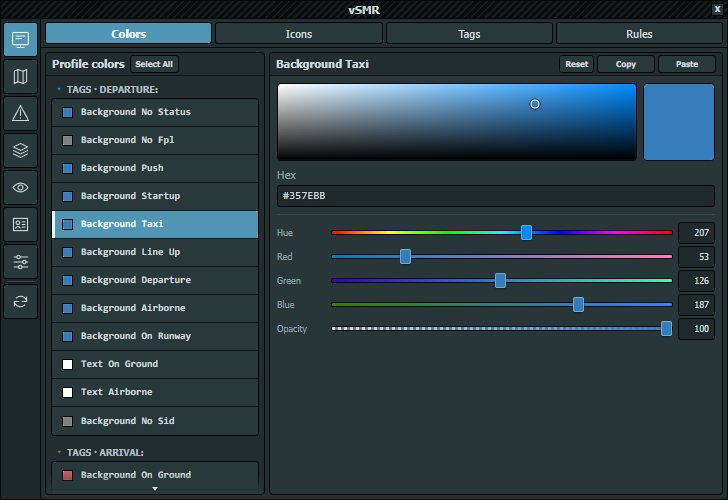
Task: Select the Background Taxi row
Action: (155, 224)
